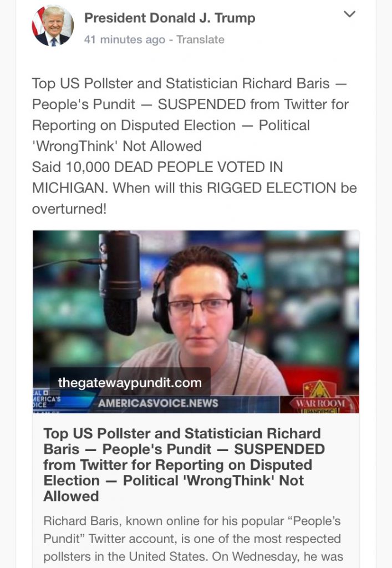Click blurred monitor screens in photo background
The height and width of the screenshot is (568, 392).
coord(308,290)
